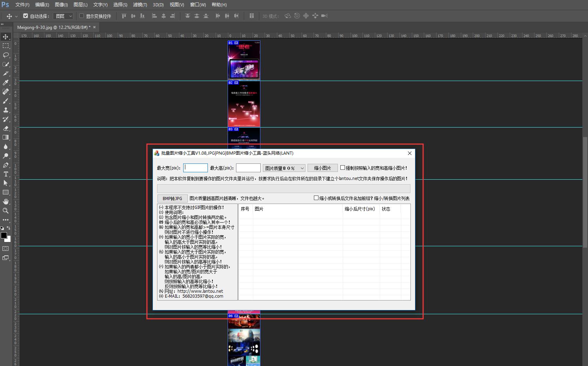This screenshot has width=588, height=366.
Task: Select the Gradient tool
Action: click(x=6, y=137)
